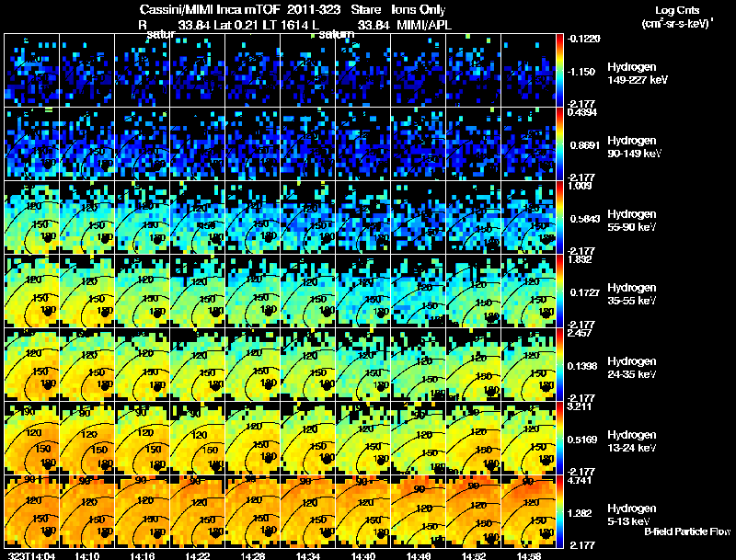Click the '1.282' color scale value
The width and height of the screenshot is (736, 560).
click(x=581, y=514)
